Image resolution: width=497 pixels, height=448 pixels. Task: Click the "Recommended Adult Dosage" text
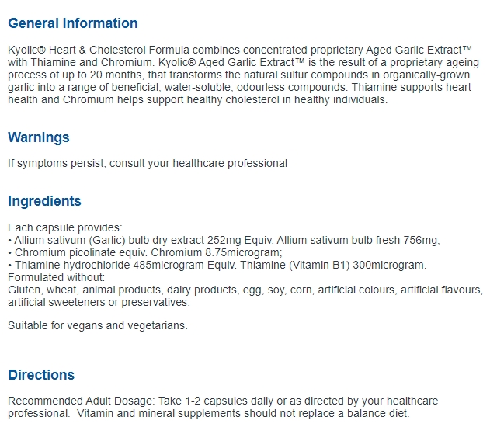(x=82, y=401)
